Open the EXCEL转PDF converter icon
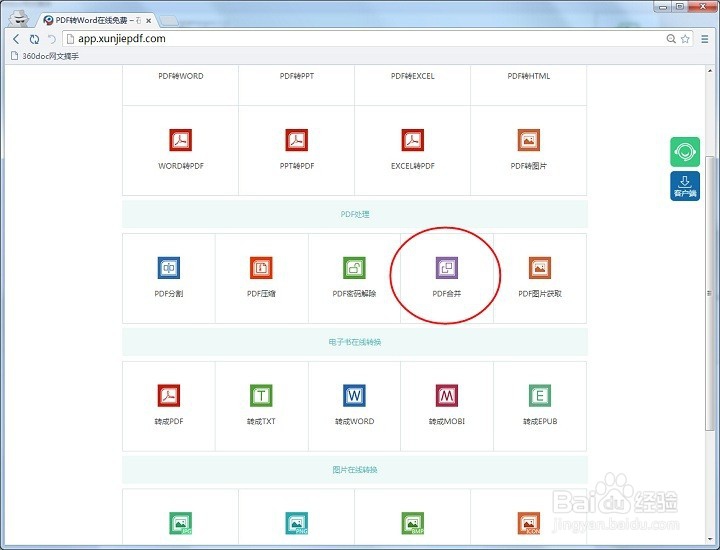The width and height of the screenshot is (720, 550). pos(412,140)
